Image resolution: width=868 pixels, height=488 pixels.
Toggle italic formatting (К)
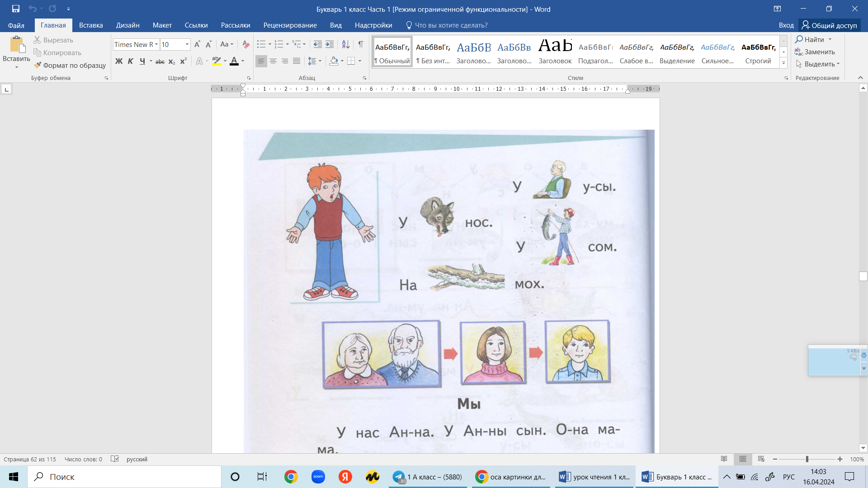pyautogui.click(x=131, y=61)
